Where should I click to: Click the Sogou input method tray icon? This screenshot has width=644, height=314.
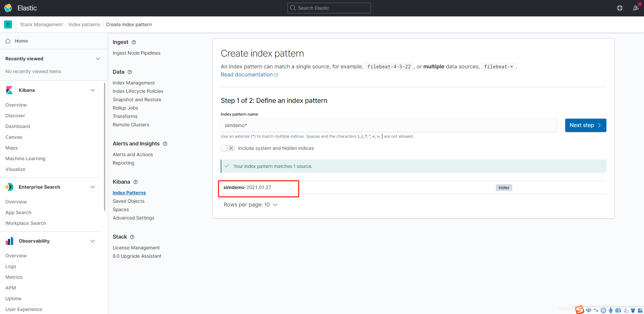580,310
